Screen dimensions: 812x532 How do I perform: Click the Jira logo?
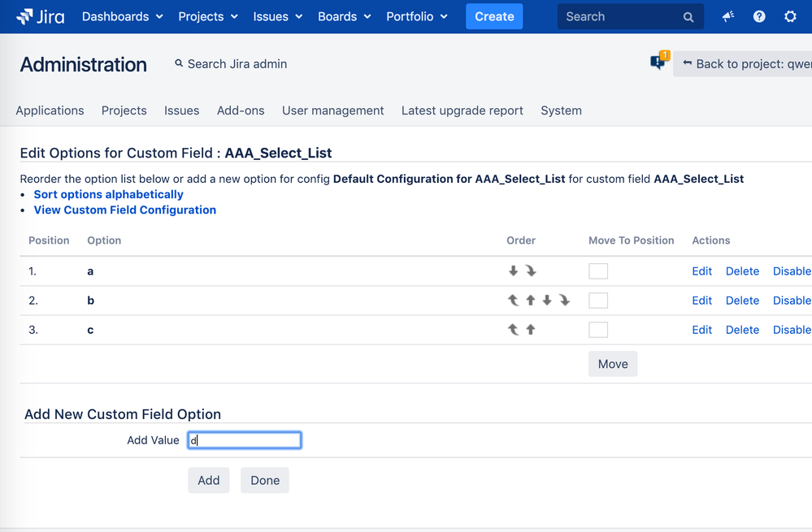41,16
